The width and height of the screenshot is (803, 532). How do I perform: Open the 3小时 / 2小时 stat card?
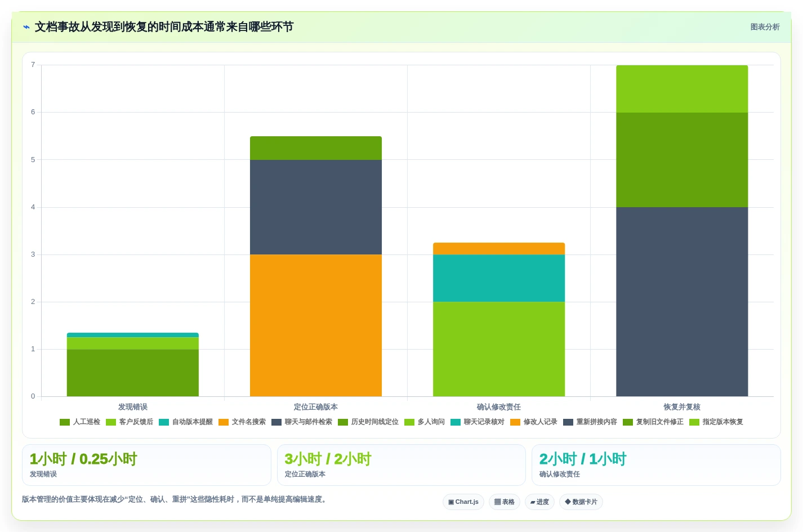(x=401, y=465)
